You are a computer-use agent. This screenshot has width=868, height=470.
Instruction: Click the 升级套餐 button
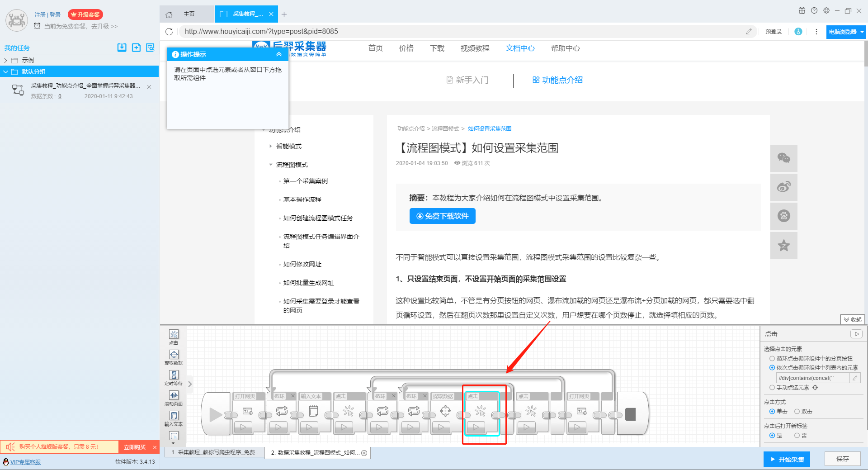click(85, 14)
